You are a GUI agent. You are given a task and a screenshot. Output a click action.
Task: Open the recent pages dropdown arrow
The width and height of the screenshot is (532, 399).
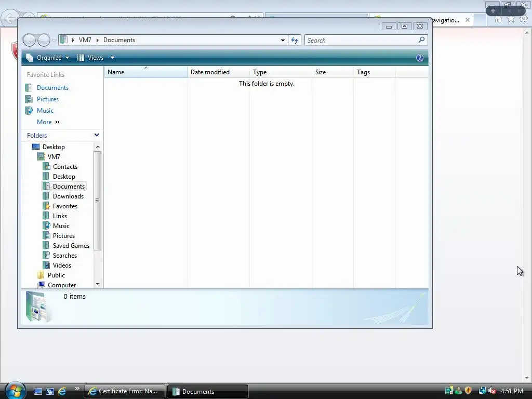(x=54, y=40)
